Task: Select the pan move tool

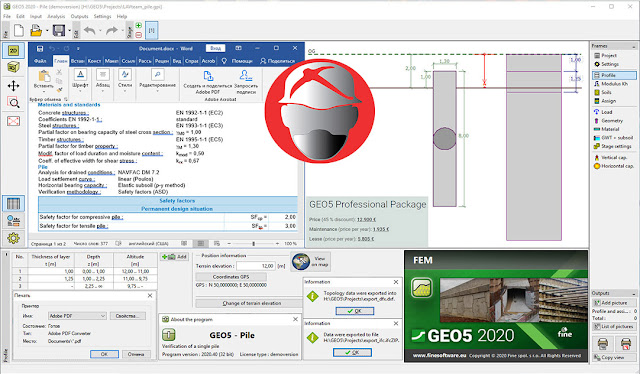Action: coord(13,85)
